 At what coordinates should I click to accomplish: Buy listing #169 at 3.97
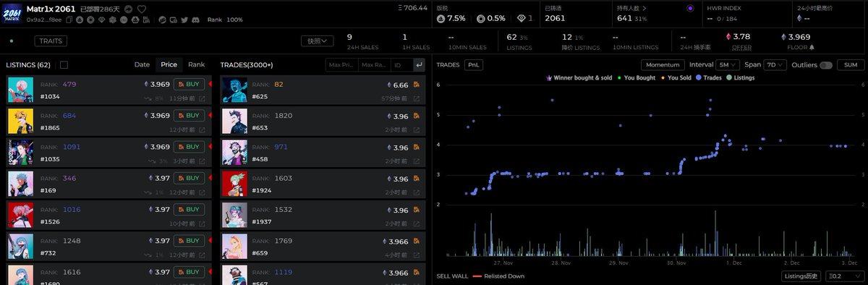(x=189, y=178)
